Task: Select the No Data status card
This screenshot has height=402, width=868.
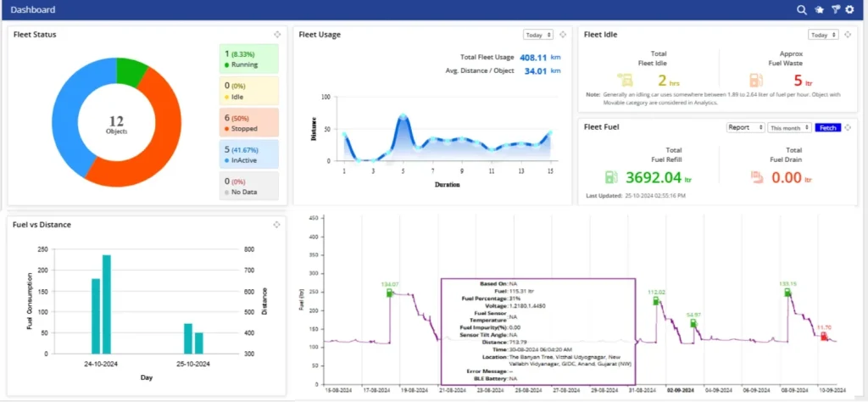Action: coord(249,186)
